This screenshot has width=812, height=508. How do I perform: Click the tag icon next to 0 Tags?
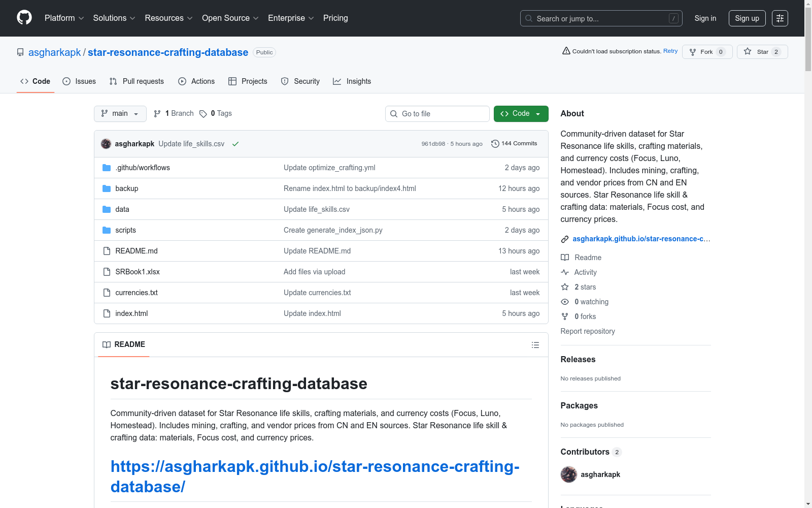point(203,114)
